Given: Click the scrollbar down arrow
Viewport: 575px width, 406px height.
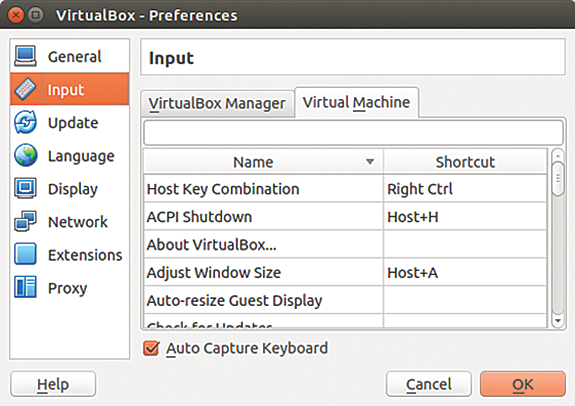Looking at the screenshot, I should (558, 321).
